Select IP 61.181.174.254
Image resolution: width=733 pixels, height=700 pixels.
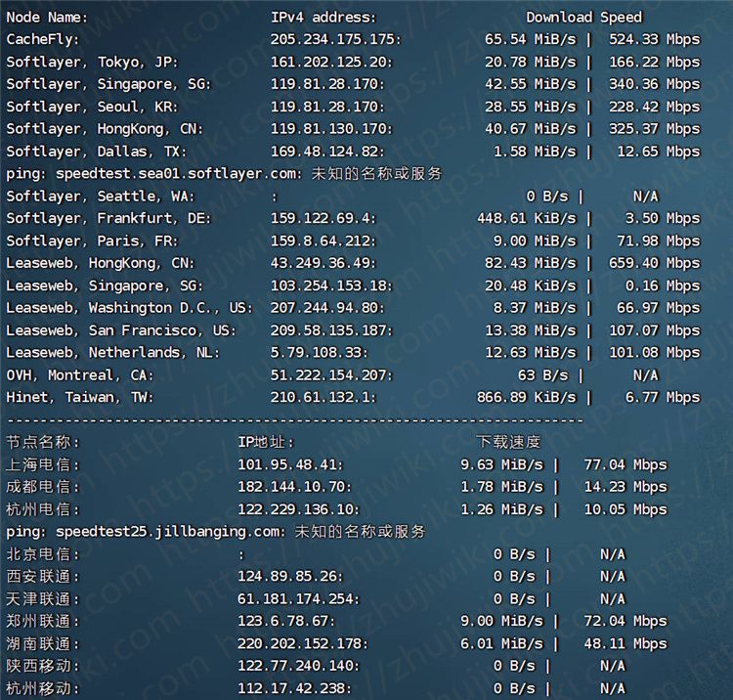[299, 599]
